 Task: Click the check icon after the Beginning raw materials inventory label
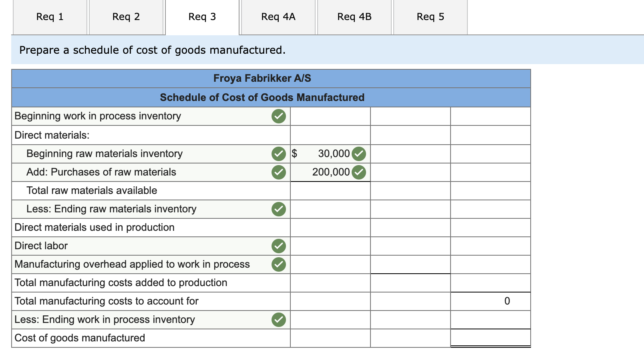click(279, 154)
